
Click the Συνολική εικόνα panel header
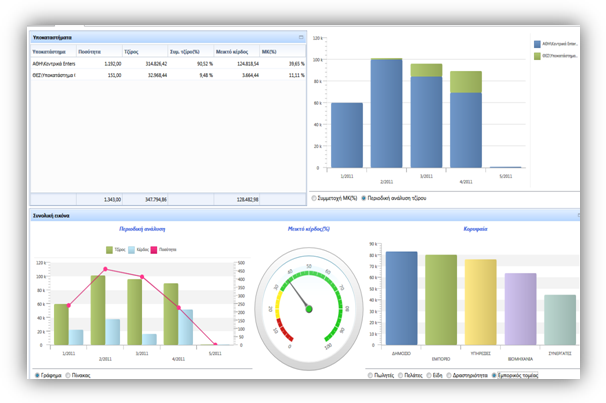pos(305,215)
